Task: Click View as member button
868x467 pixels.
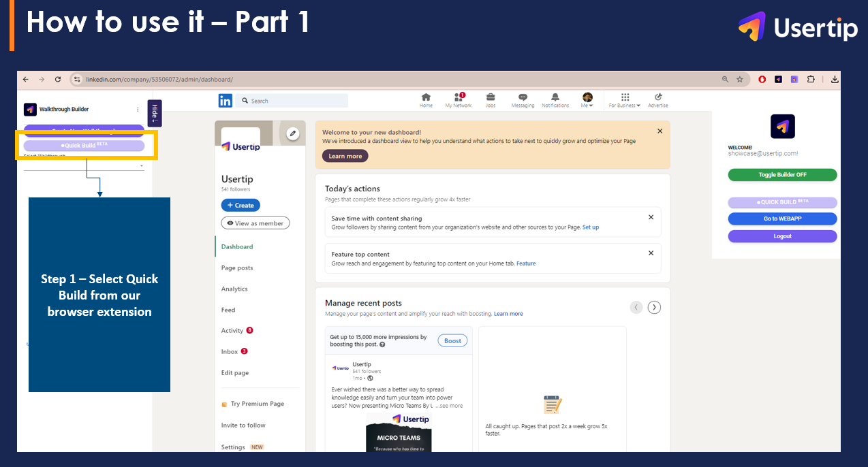Action: (x=255, y=223)
